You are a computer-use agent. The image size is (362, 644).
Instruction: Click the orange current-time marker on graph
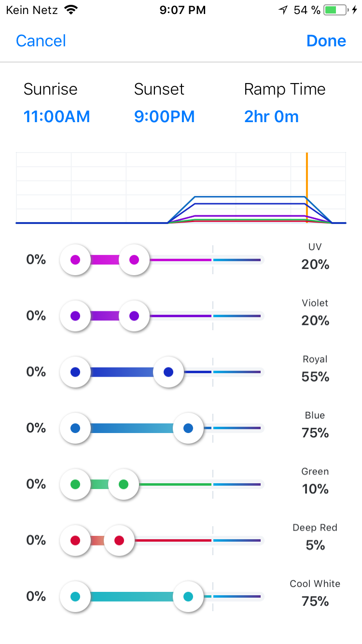[306, 187]
